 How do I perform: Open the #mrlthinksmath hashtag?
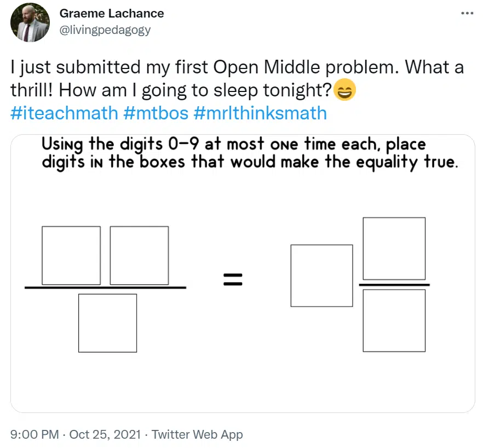coord(260,113)
